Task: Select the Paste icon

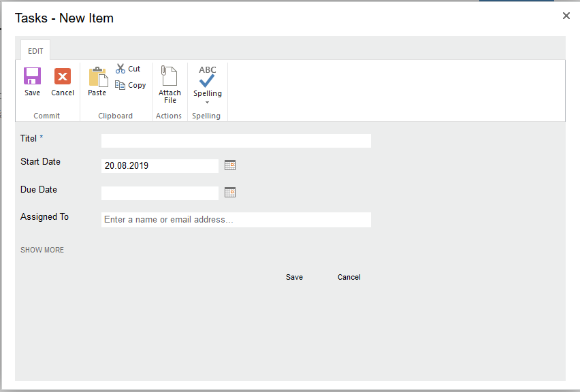Action: coord(97,80)
